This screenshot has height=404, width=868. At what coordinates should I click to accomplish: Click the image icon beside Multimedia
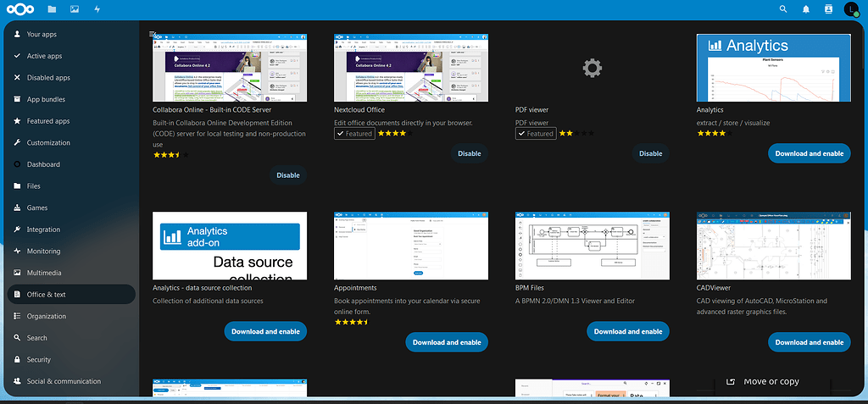pos(17,273)
